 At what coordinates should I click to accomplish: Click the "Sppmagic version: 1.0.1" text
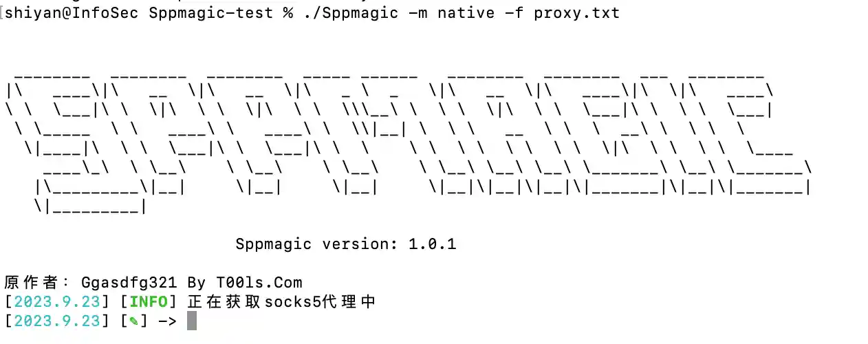(346, 244)
